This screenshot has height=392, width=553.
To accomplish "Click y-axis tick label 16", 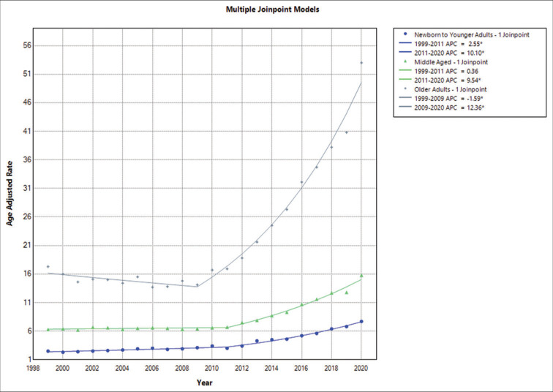I will [28, 274].
